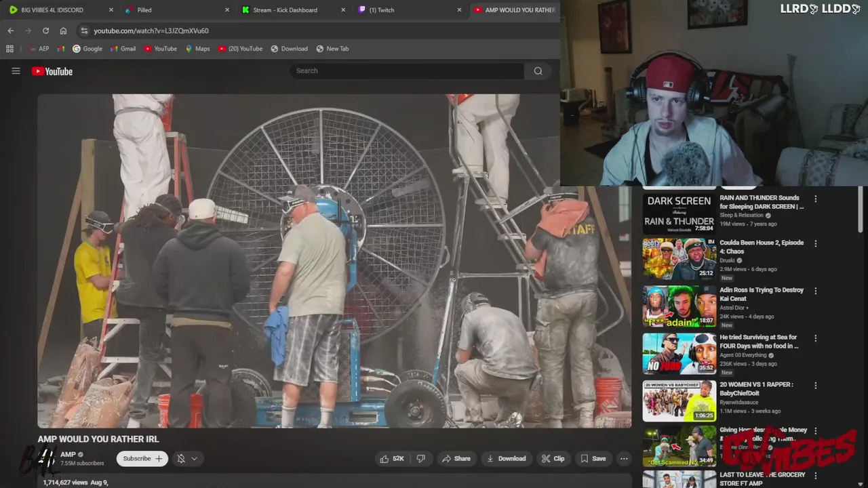Image resolution: width=868 pixels, height=488 pixels.
Task: Subscribe to the AMP channel
Action: click(x=142, y=459)
